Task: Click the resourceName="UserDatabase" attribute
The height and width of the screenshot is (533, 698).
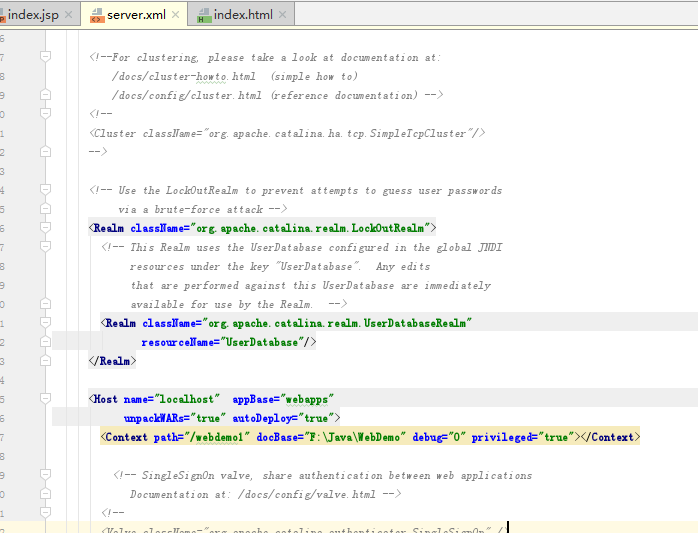Action: [x=223, y=342]
